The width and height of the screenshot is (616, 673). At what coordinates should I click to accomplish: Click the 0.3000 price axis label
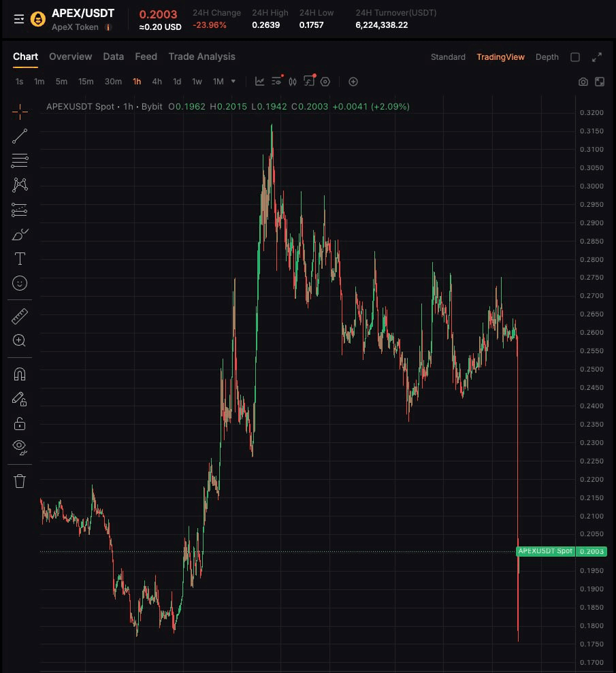pyautogui.click(x=591, y=186)
